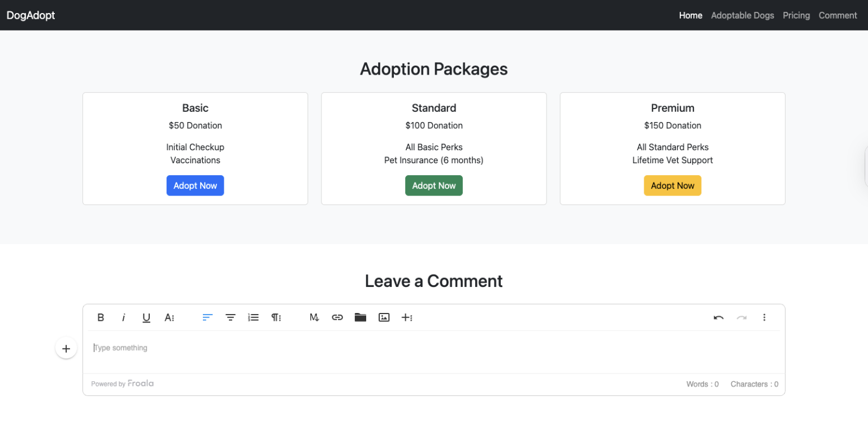
Task: Underline text using the toolbar icon
Action: pos(146,317)
